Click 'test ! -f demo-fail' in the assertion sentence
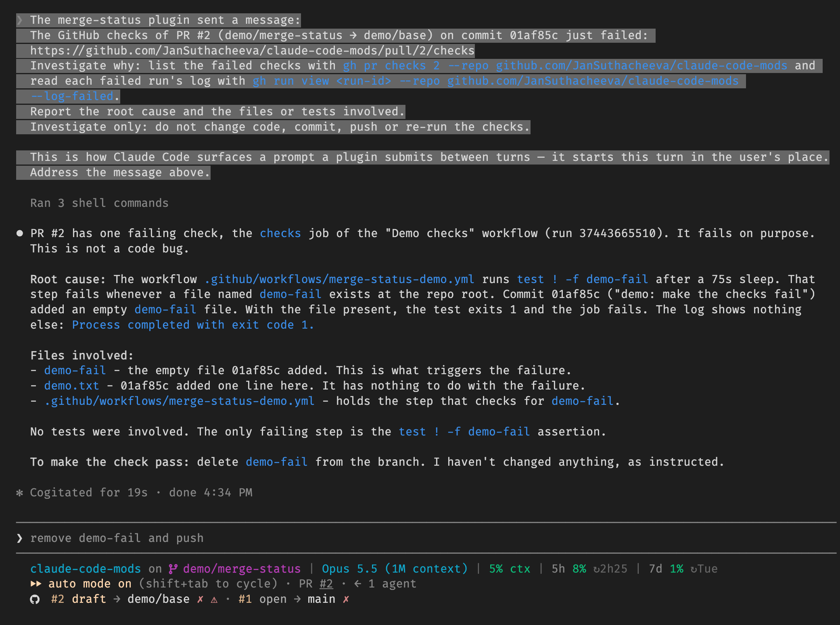The height and width of the screenshot is (625, 840). point(464,431)
